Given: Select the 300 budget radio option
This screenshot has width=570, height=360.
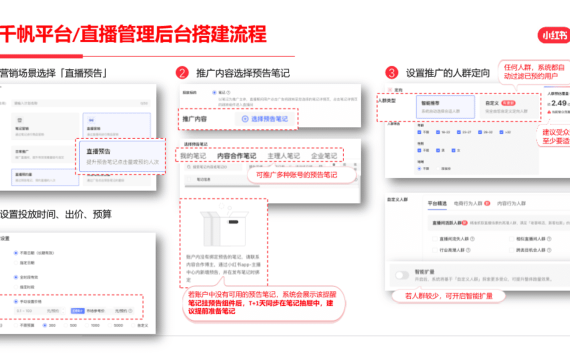Looking at the screenshot, I should (x=45, y=325).
